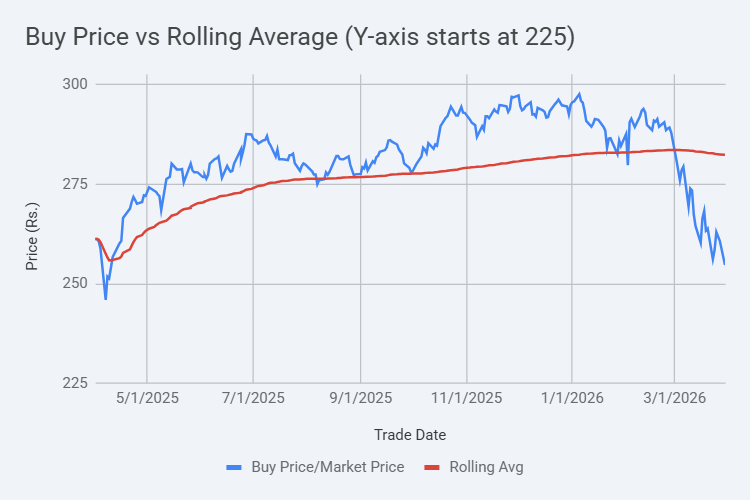
Task: Select the "Trade Date" x-axis title
Action: 410,434
